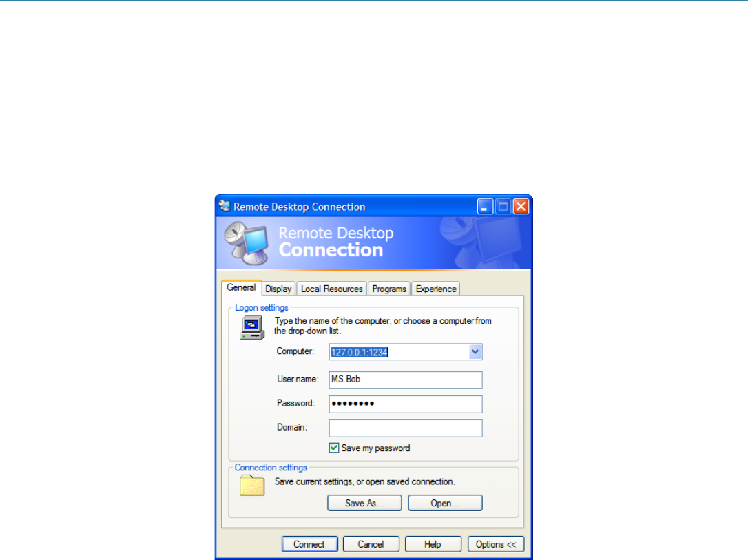
Task: Click the satellite dish monitor banner icon
Action: (x=246, y=243)
